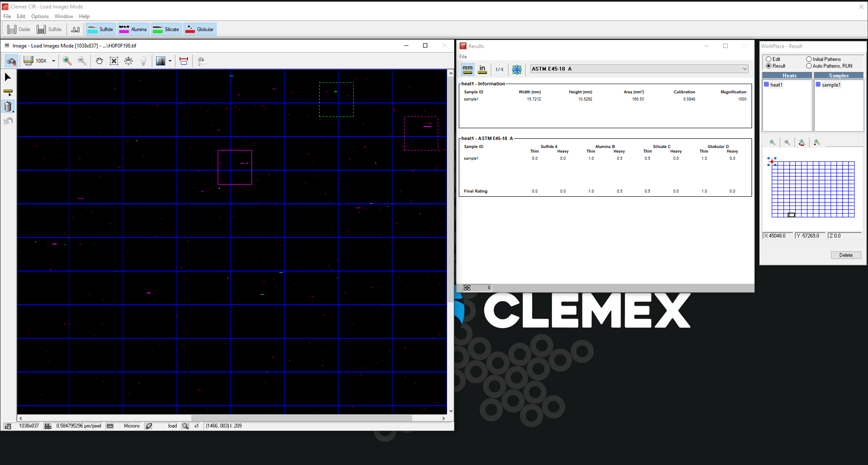Click the zoom in magnifier in image toolbar
The image size is (868, 465).
67,61
